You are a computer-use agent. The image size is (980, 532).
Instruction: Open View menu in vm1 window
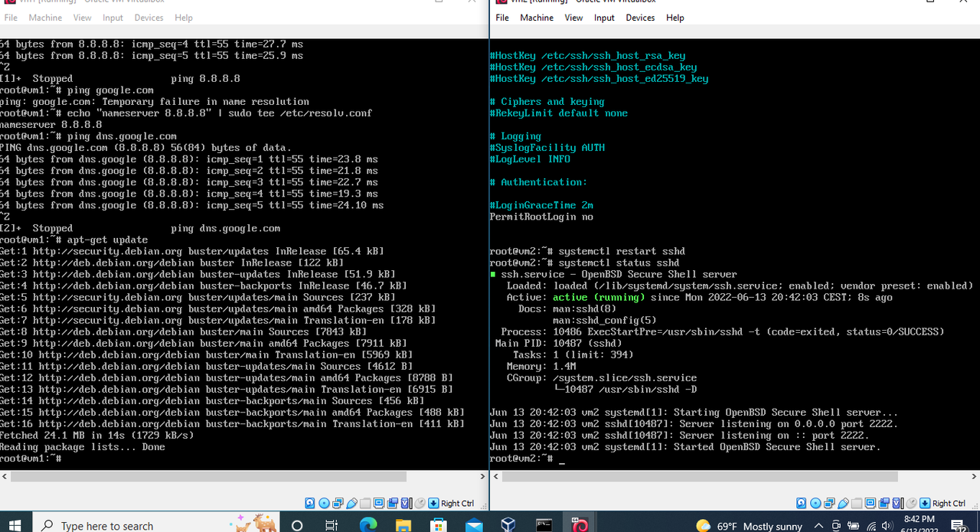pos(82,18)
